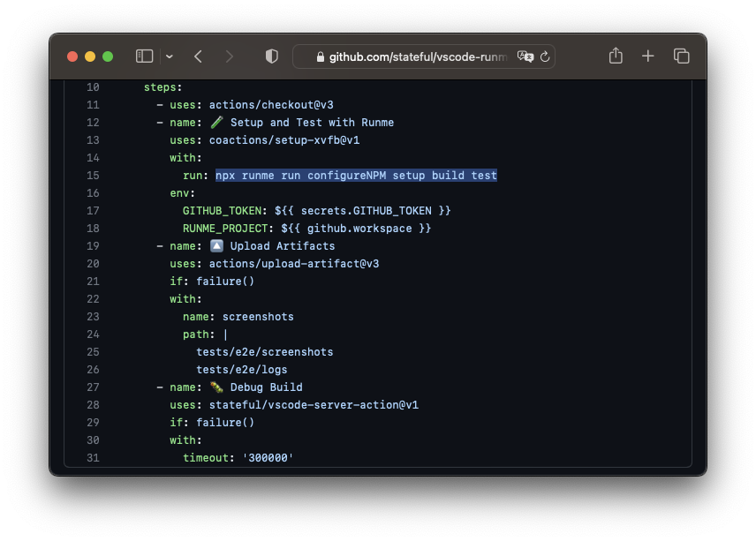This screenshot has height=541, width=756.
Task: Click the timeout value '300000'
Action: (268, 458)
